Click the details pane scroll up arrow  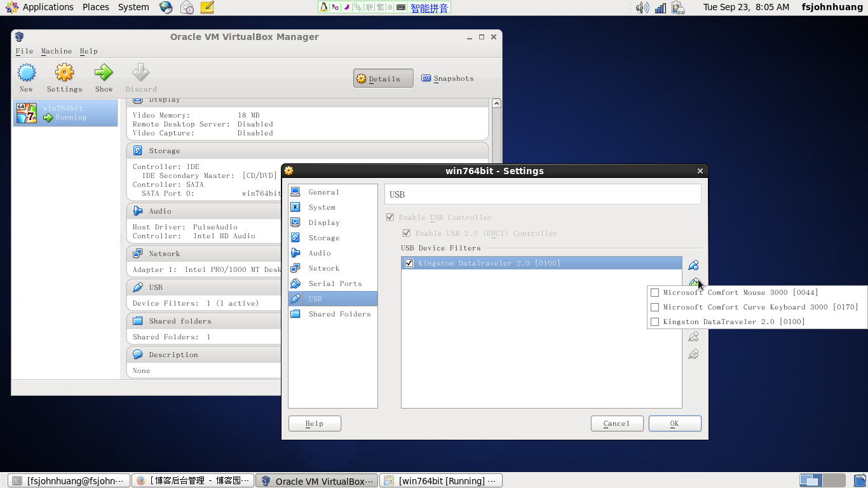[x=496, y=103]
